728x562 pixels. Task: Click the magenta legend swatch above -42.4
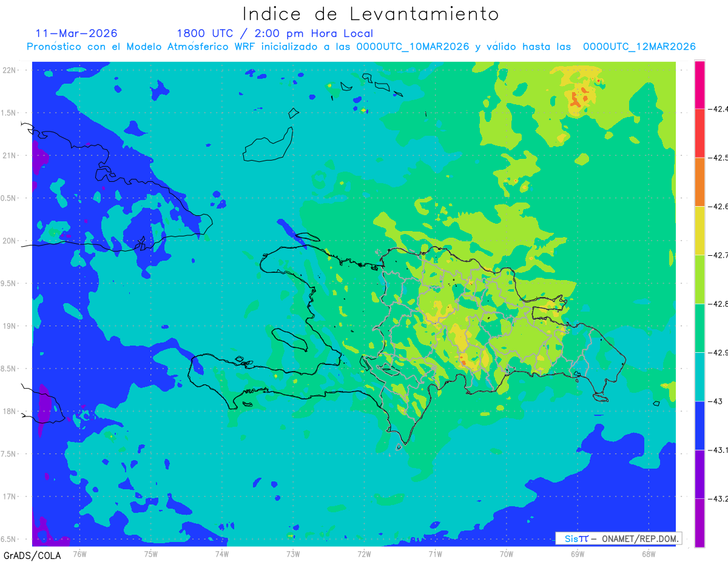(699, 84)
